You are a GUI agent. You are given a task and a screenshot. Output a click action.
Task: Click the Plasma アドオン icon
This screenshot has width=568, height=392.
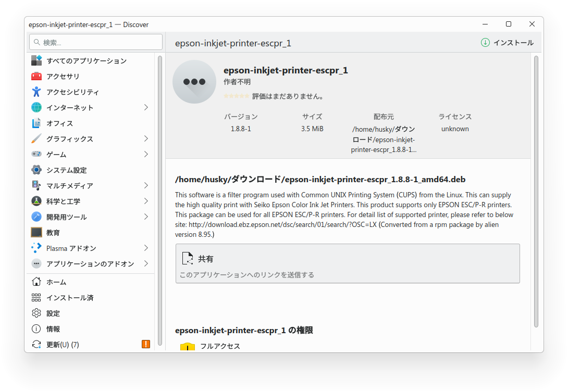pos(36,248)
